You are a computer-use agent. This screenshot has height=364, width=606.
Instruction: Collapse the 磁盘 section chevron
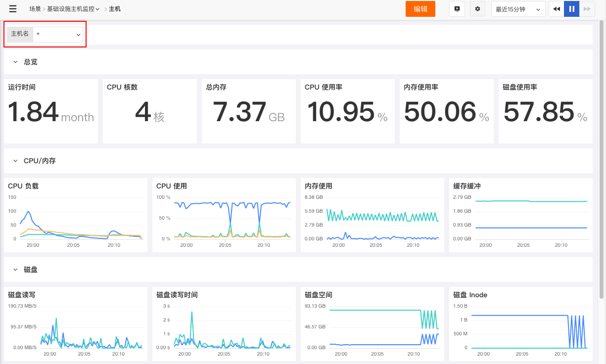[15, 270]
